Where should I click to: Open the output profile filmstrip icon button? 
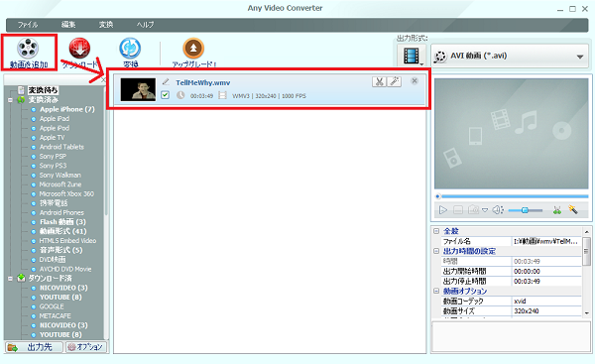click(x=412, y=56)
